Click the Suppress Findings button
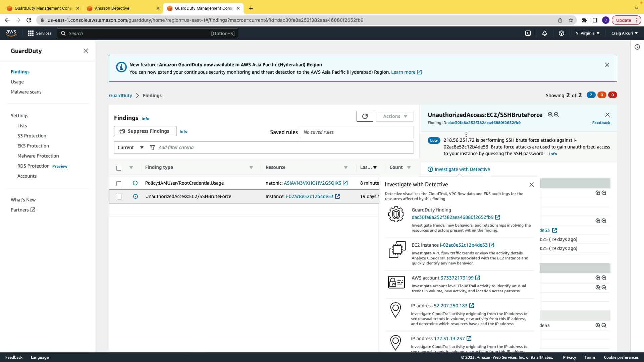Image resolution: width=644 pixels, height=362 pixels. coord(145,131)
